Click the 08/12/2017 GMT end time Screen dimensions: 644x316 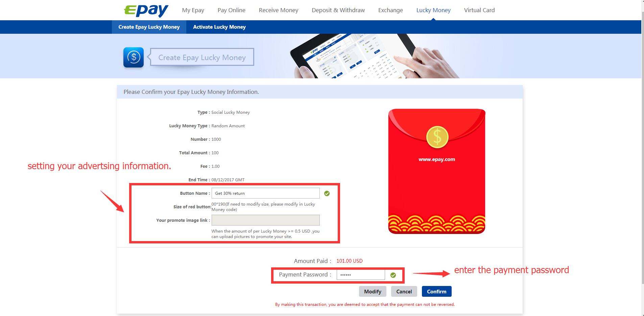pos(228,180)
